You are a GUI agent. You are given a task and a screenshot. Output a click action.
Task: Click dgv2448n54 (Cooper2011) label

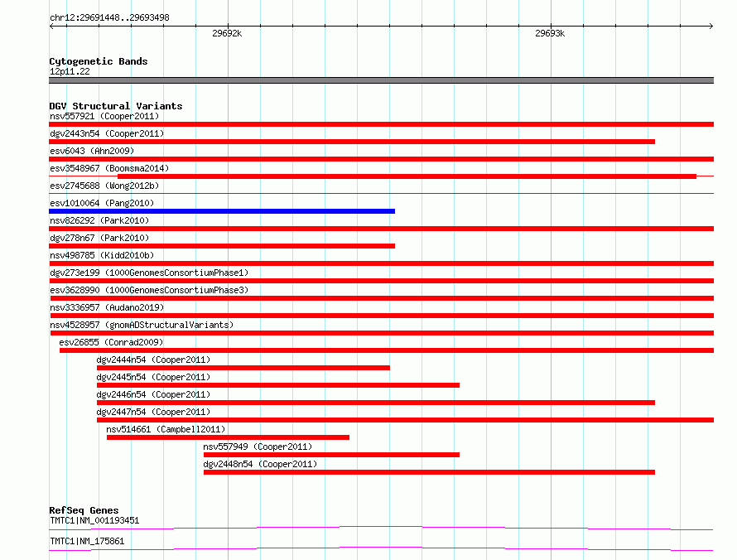point(260,464)
